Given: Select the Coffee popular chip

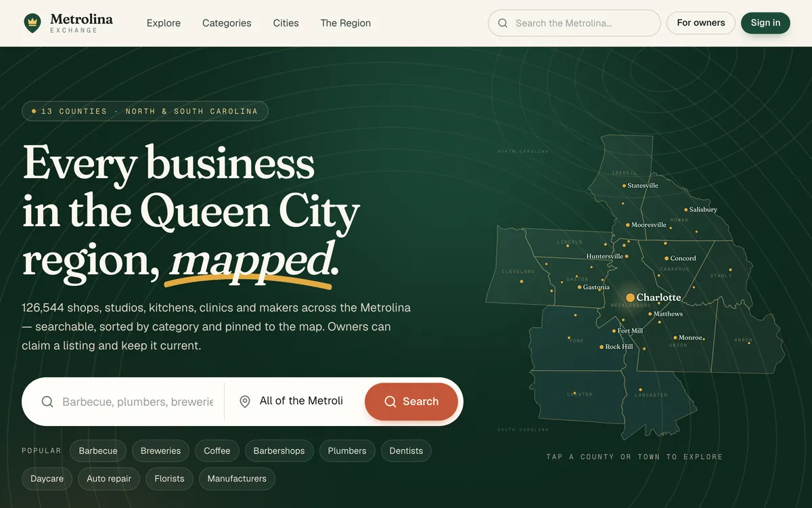Looking at the screenshot, I should click(217, 451).
